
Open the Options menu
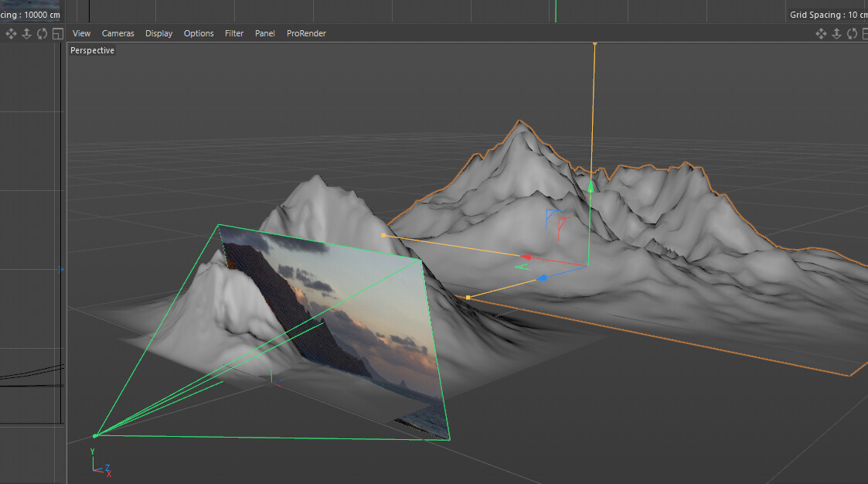pyautogui.click(x=199, y=33)
